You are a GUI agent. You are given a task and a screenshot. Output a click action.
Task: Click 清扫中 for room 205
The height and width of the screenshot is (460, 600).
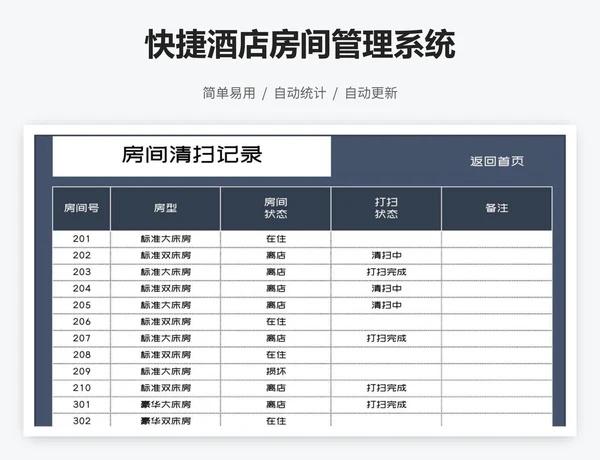[386, 305]
